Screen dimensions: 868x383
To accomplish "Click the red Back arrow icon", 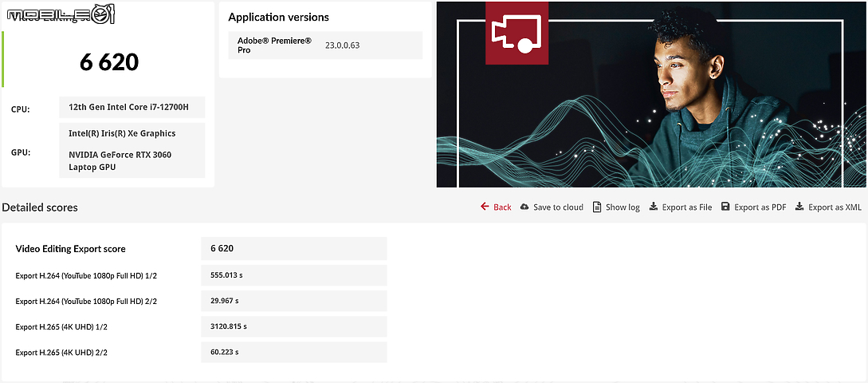I will (485, 207).
